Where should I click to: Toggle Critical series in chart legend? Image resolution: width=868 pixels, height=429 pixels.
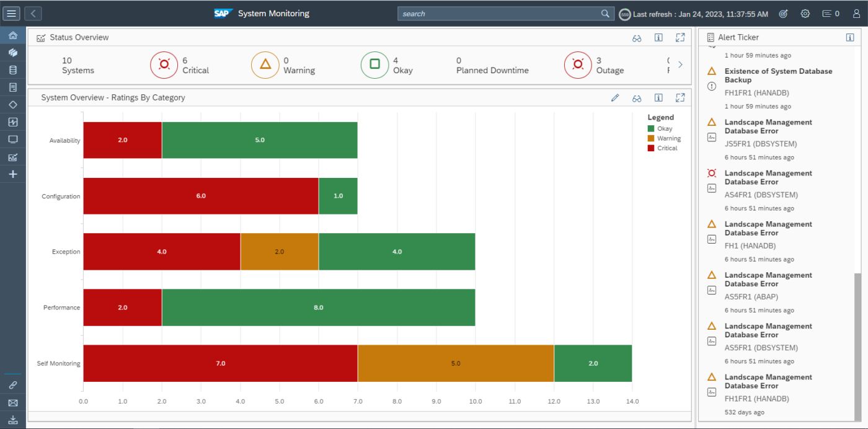[x=663, y=148]
